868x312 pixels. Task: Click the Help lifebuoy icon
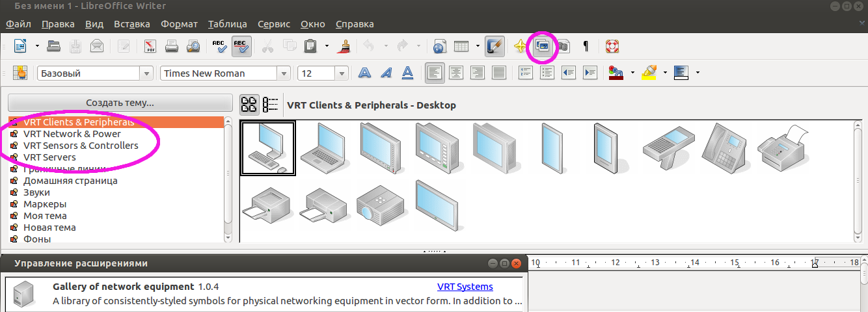click(x=612, y=46)
